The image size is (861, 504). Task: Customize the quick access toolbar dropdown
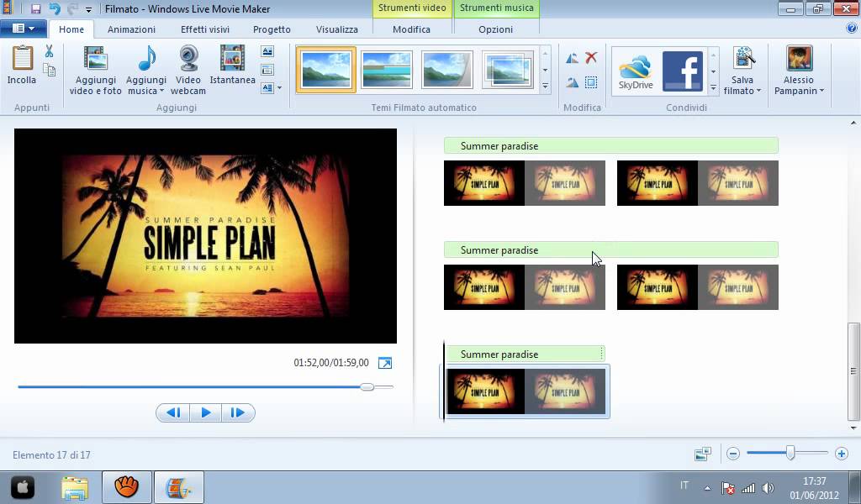pyautogui.click(x=88, y=9)
